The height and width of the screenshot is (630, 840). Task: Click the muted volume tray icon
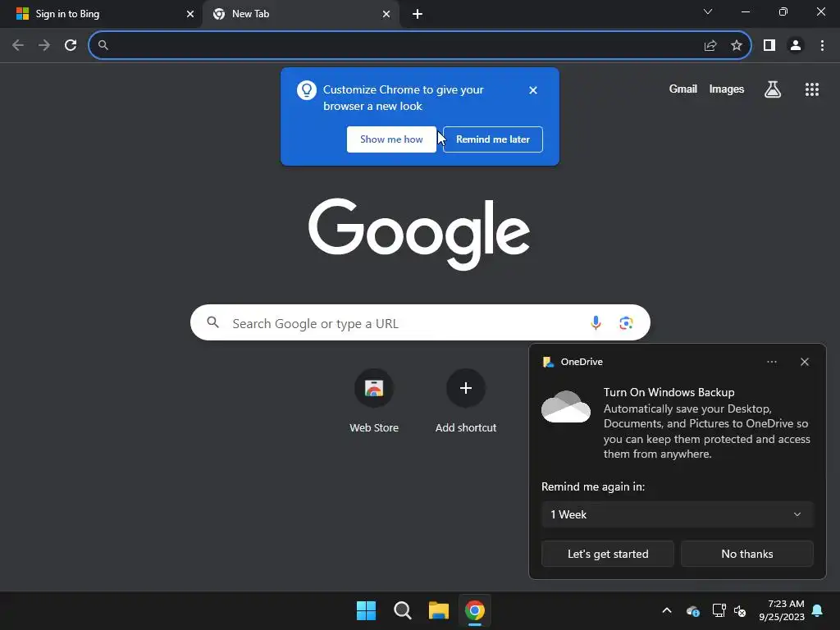[x=740, y=610]
